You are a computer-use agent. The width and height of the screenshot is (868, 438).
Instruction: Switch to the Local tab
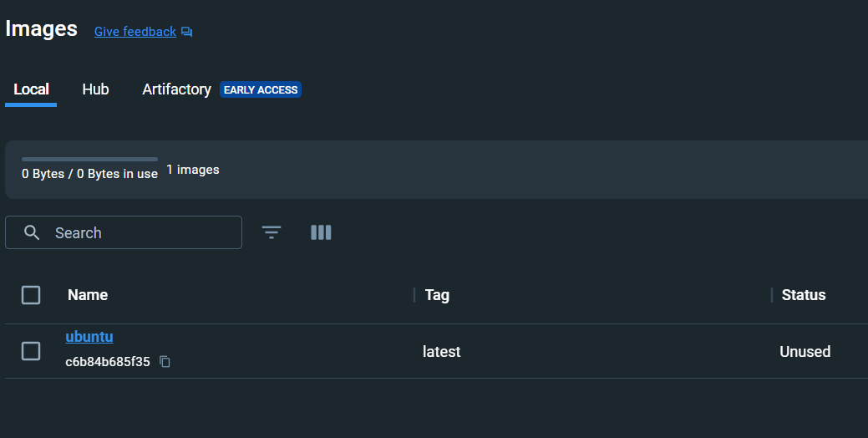[x=31, y=89]
